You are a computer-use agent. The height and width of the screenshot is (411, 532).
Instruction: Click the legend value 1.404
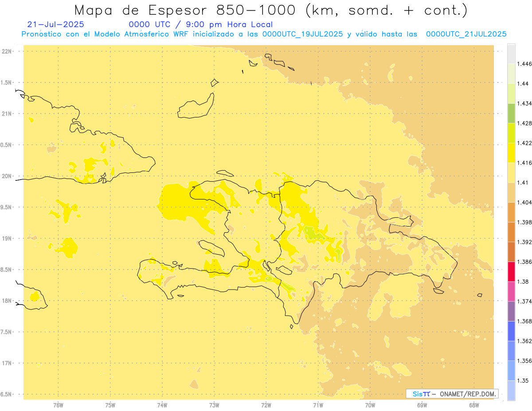click(x=525, y=202)
